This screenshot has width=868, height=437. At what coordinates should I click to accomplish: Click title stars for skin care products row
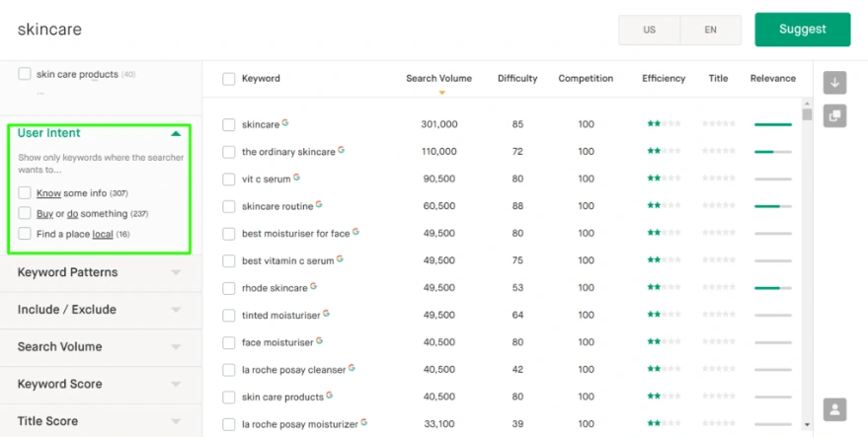tap(719, 397)
